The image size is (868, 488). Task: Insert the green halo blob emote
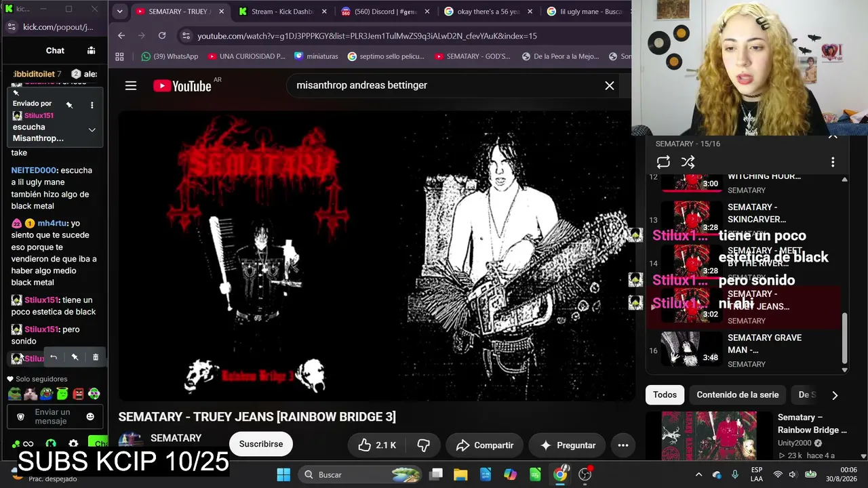coord(62,394)
